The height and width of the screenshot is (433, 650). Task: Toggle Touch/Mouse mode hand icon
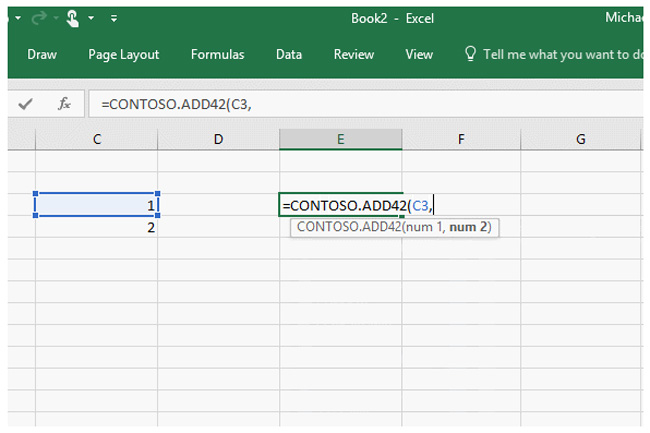tap(73, 19)
